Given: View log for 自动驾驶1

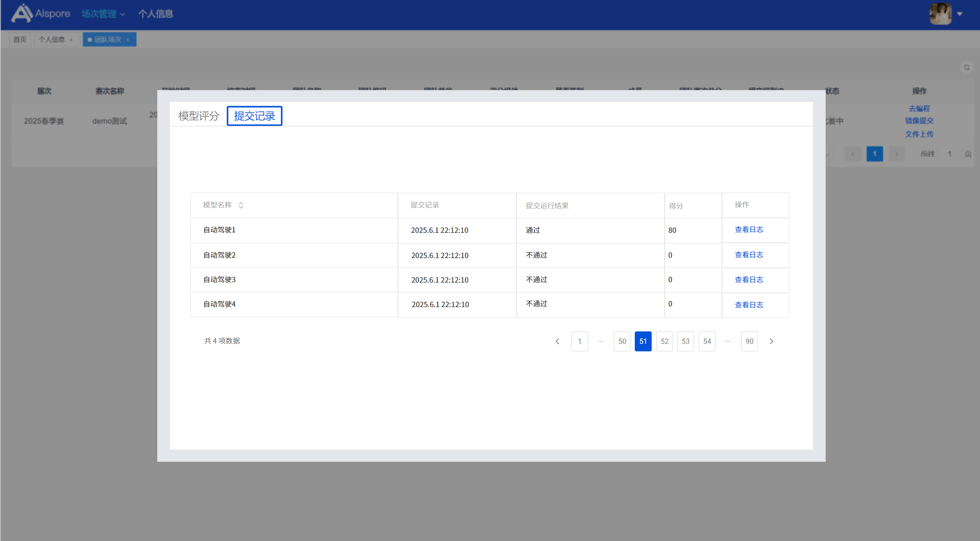Looking at the screenshot, I should (748, 230).
